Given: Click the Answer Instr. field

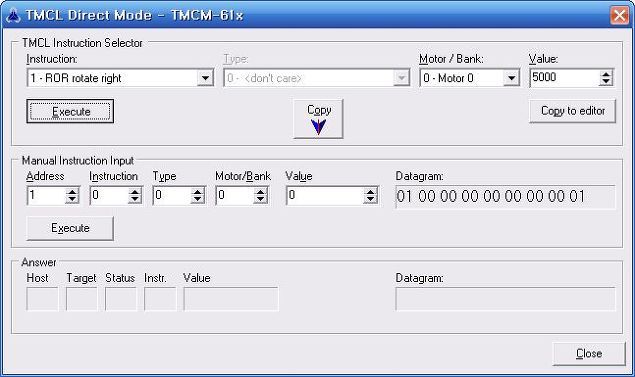Looking at the screenshot, I should [x=160, y=299].
